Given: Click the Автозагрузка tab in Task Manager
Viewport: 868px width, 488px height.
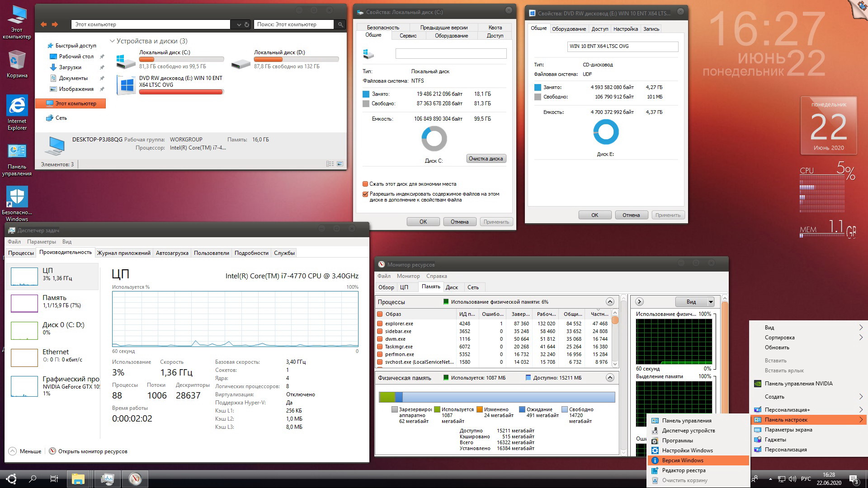Looking at the screenshot, I should click(x=172, y=253).
